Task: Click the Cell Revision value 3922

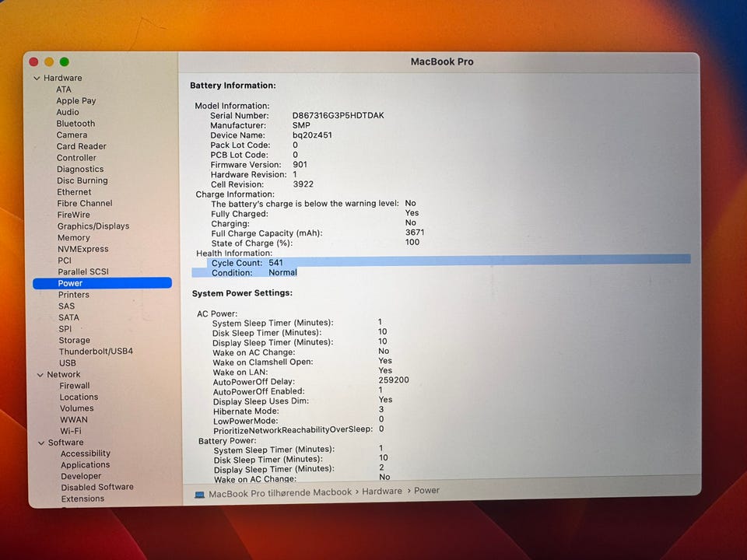Action: pyautogui.click(x=303, y=184)
